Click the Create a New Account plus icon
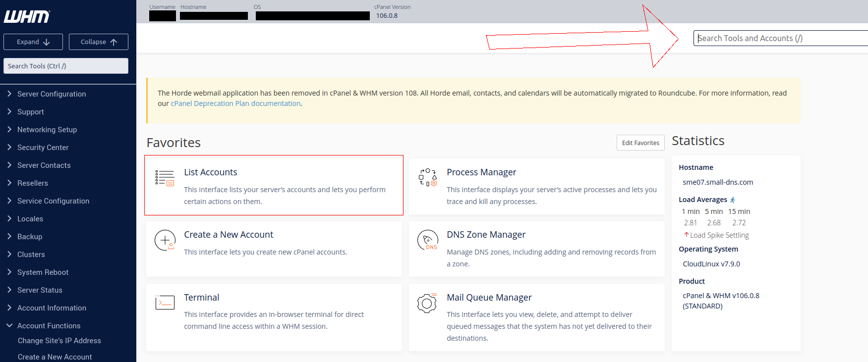868x362 pixels. coord(165,240)
